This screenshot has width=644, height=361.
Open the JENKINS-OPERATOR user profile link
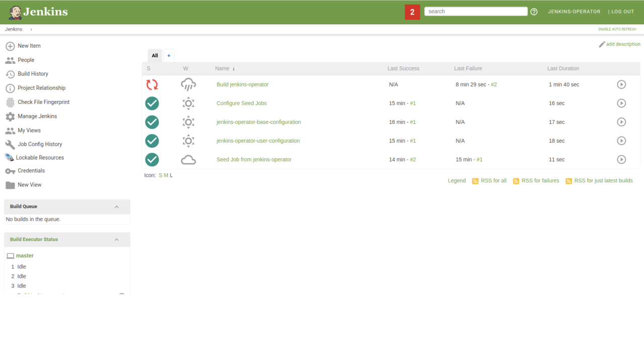point(574,12)
